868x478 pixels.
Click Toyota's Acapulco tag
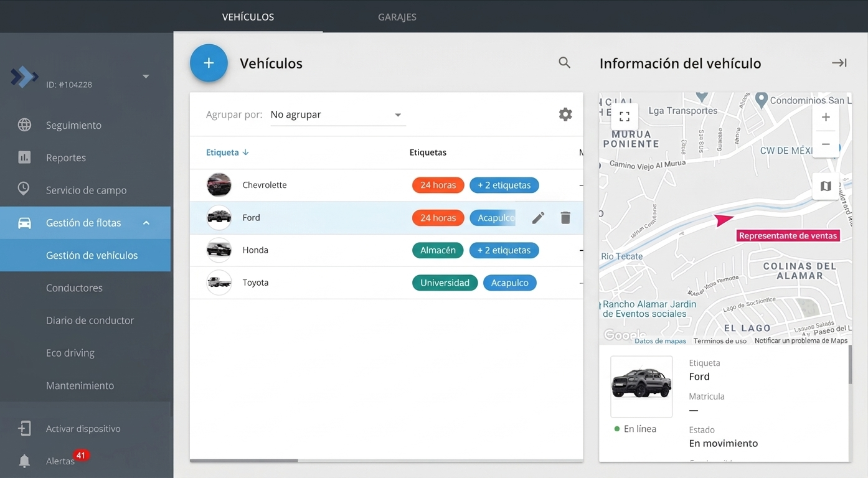point(510,283)
